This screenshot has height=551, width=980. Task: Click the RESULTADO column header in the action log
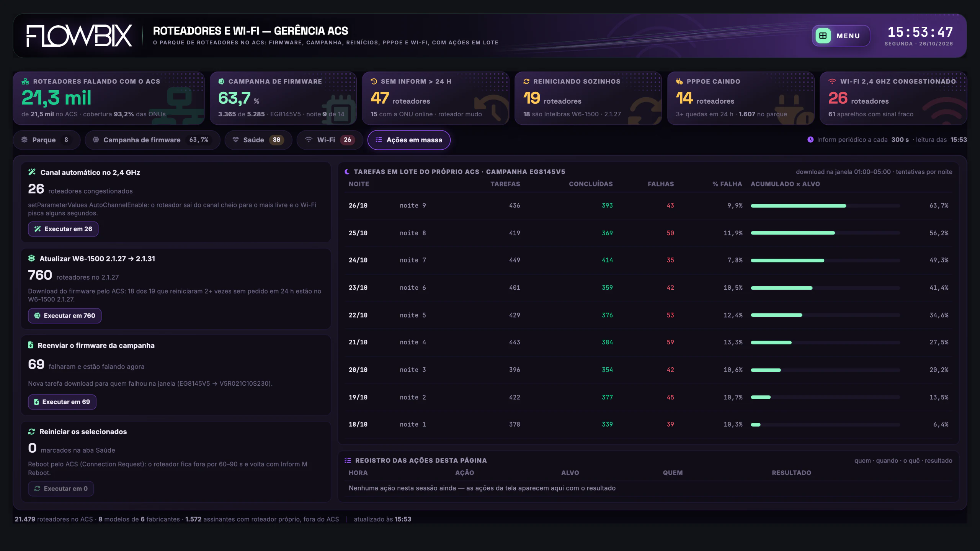(791, 473)
